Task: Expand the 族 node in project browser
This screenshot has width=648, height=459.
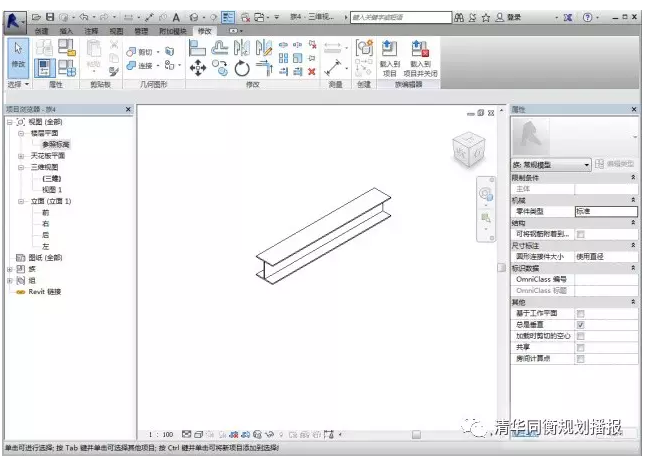Action: point(10,269)
